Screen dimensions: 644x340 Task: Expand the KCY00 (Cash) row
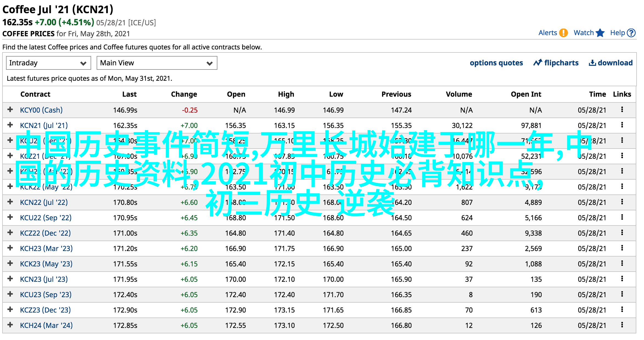click(x=10, y=110)
